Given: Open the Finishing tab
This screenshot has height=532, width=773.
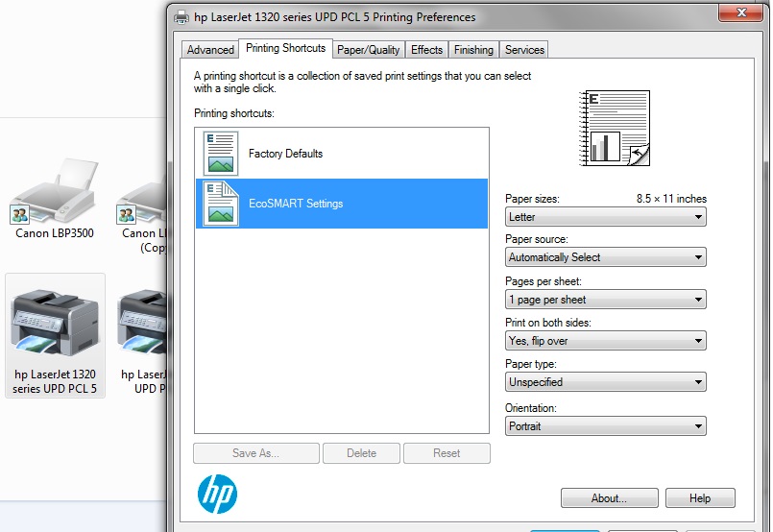Looking at the screenshot, I should [x=473, y=50].
